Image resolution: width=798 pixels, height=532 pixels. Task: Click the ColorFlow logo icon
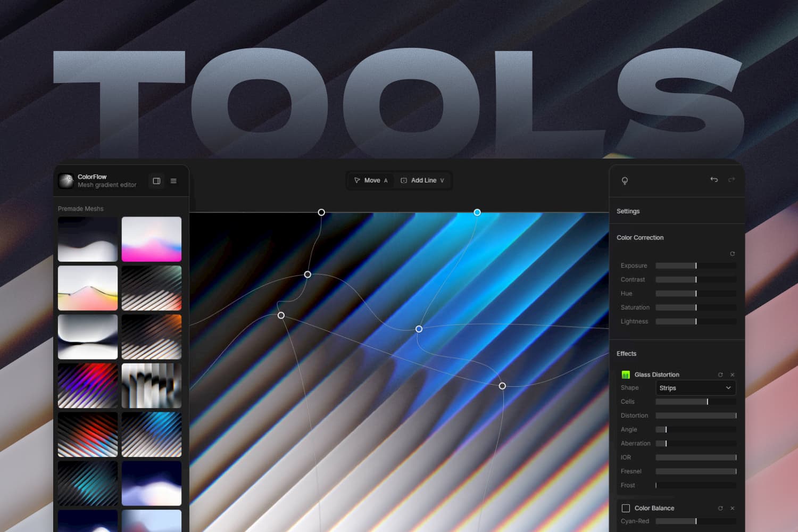click(x=66, y=181)
